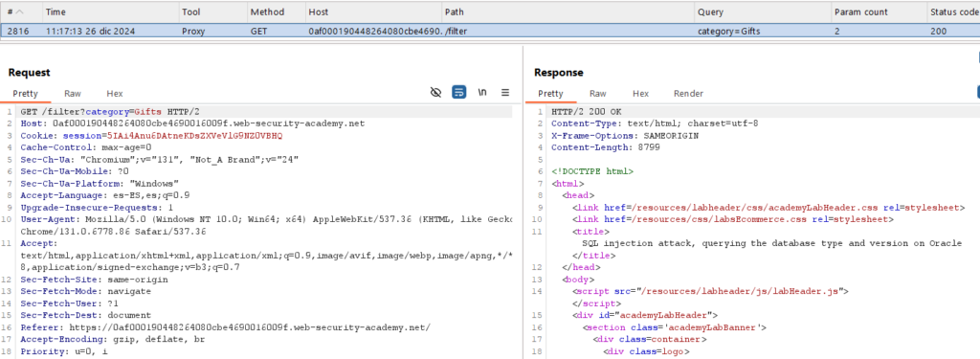Image resolution: width=980 pixels, height=359 pixels.
Task: Switch Request view to Raw tab
Action: (73, 94)
